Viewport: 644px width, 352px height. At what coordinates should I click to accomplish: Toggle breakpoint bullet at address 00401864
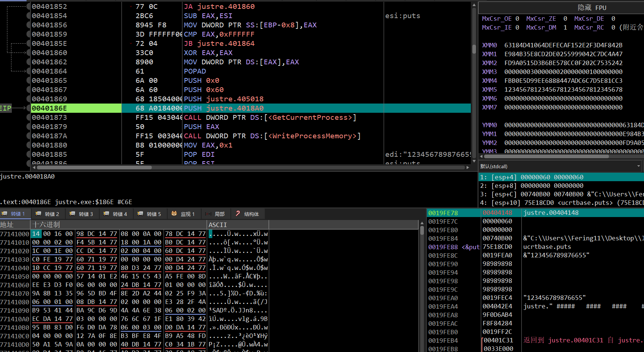[x=28, y=71]
